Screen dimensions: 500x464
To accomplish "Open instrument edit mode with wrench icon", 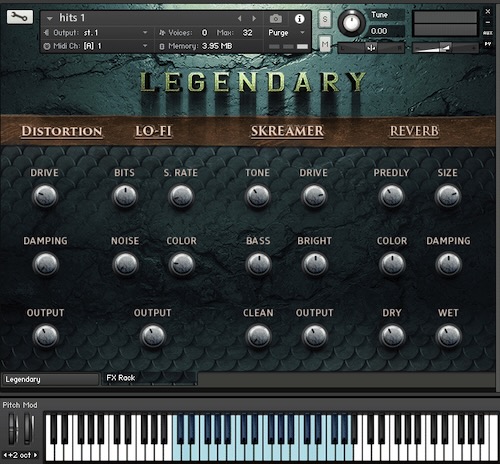I will click(x=20, y=17).
